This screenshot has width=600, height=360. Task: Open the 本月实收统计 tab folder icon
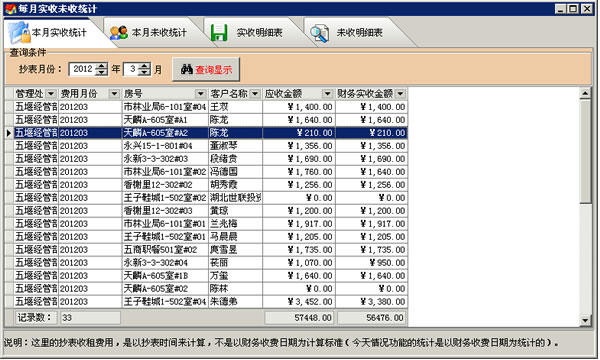(x=18, y=32)
